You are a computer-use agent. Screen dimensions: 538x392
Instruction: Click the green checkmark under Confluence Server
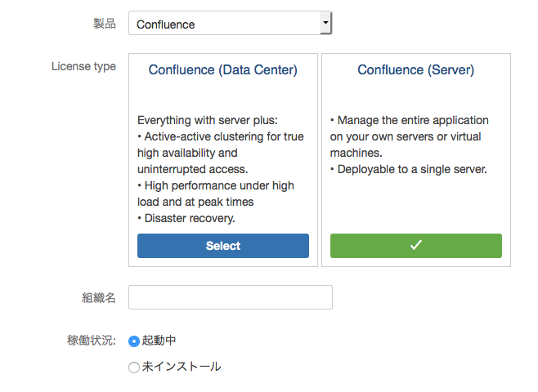coord(415,245)
